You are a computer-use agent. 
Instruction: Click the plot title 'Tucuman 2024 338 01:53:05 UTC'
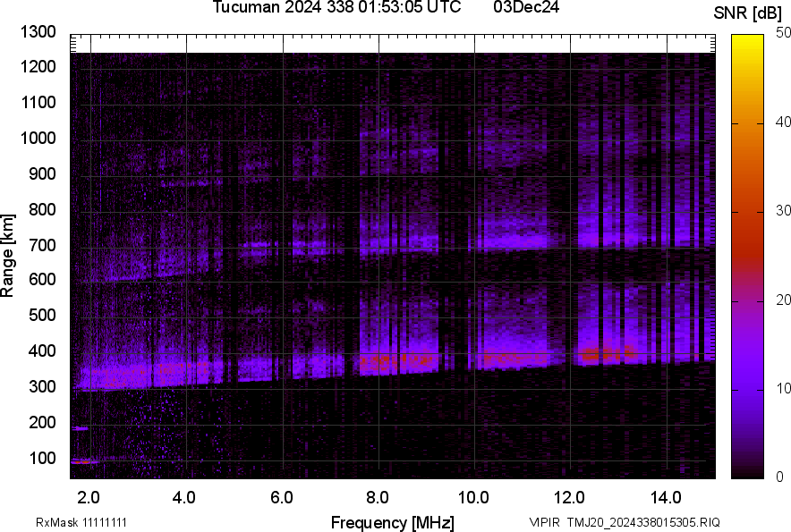[x=336, y=7]
